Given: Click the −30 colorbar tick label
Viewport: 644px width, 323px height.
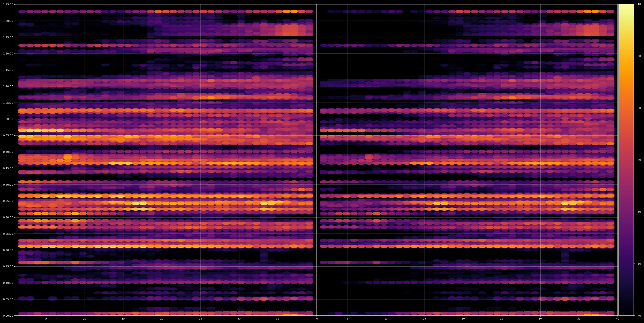Looking at the screenshot, I should [x=638, y=108].
